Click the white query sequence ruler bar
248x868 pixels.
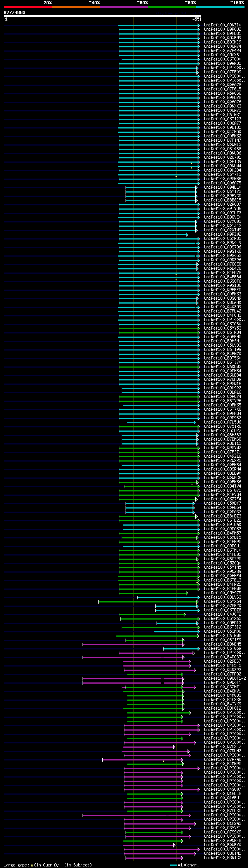pos(102,16)
